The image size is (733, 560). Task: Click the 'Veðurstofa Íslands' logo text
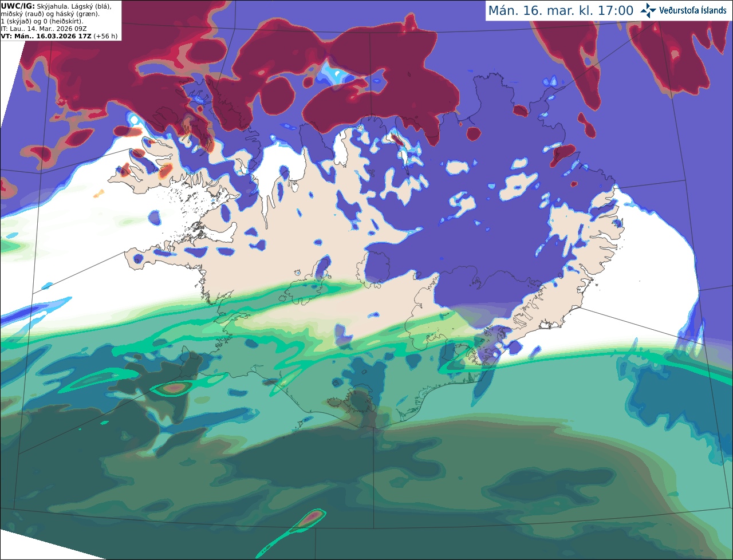[693, 10]
